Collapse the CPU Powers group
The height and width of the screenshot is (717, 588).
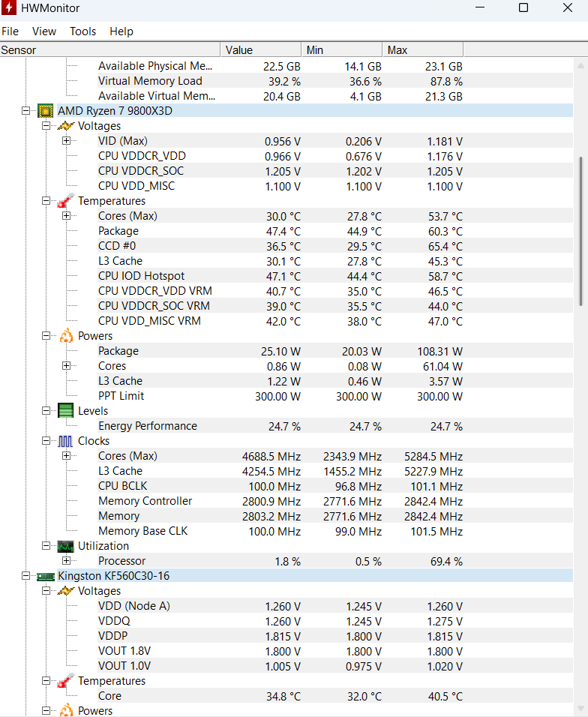point(46,336)
